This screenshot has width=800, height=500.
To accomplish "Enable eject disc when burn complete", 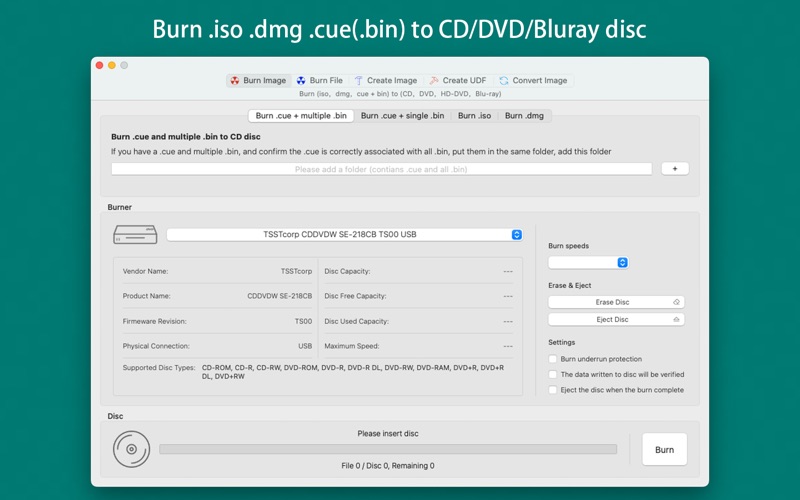I will (553, 390).
